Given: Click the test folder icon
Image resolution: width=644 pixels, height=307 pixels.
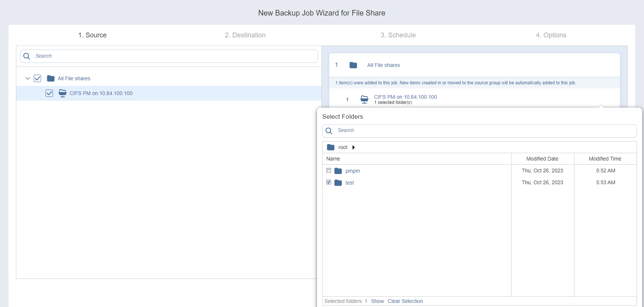Looking at the screenshot, I should tap(338, 183).
